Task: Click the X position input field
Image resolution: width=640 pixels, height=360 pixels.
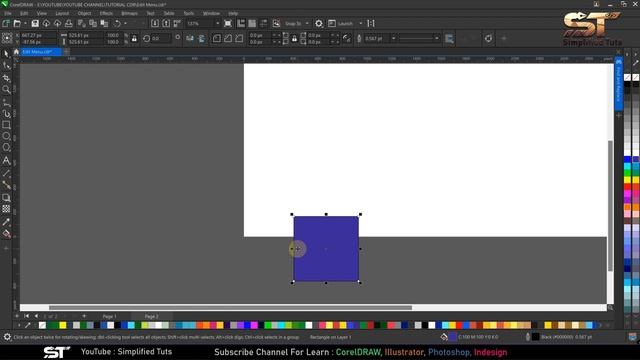Action: tap(38, 36)
